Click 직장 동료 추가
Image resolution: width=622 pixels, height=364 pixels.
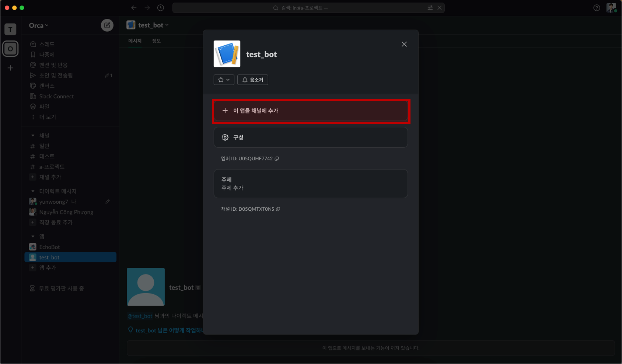point(71,223)
